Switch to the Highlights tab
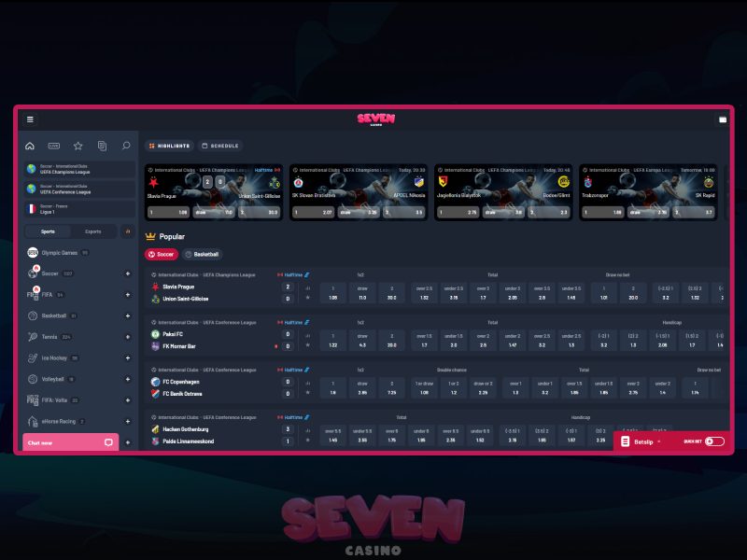747x560 pixels. [169, 146]
